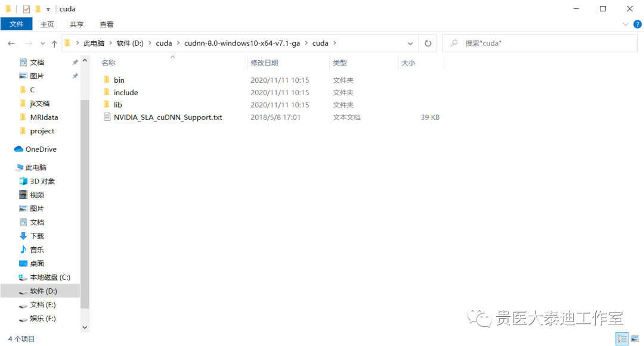Sort by 类型 column header
644x346 pixels.
click(x=340, y=63)
